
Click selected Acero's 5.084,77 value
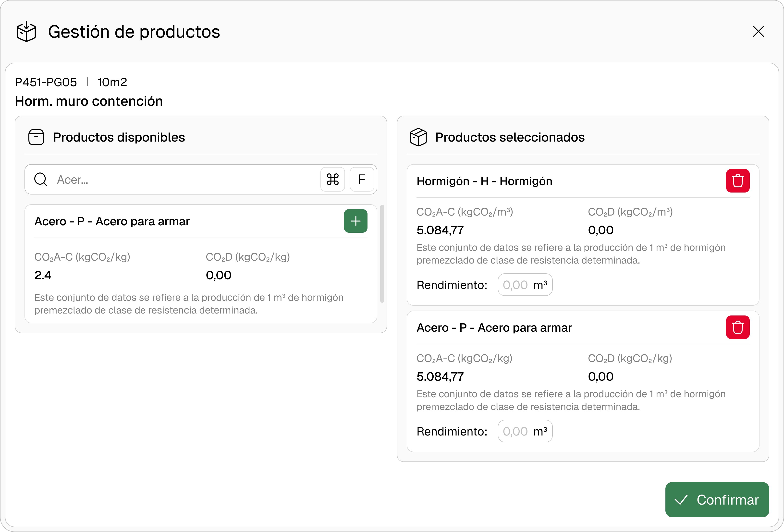(x=440, y=376)
